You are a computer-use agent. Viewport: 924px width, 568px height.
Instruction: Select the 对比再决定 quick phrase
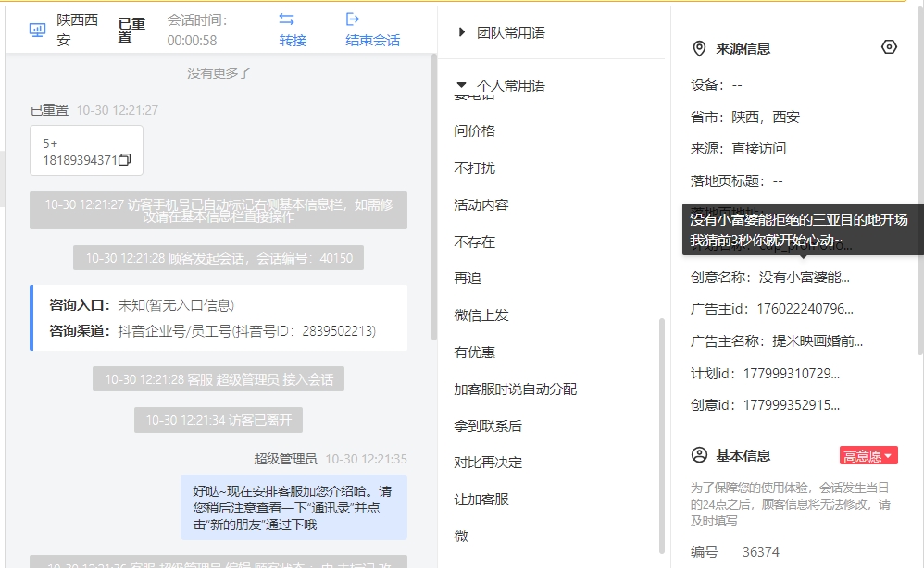pyautogui.click(x=488, y=462)
